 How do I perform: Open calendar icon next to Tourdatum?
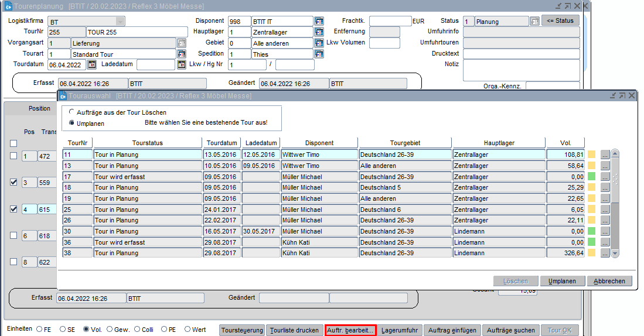pyautogui.click(x=91, y=64)
